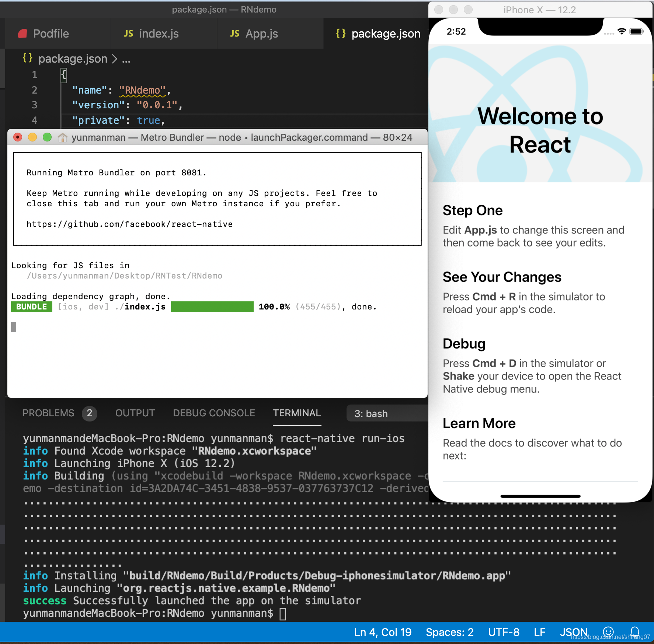Open notifications bell in status bar
The width and height of the screenshot is (654, 644).
[x=635, y=632]
